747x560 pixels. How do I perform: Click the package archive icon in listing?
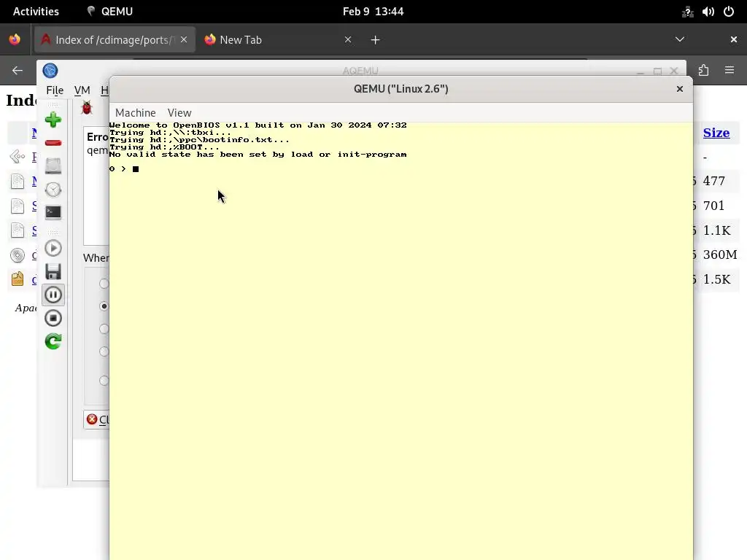(18, 279)
